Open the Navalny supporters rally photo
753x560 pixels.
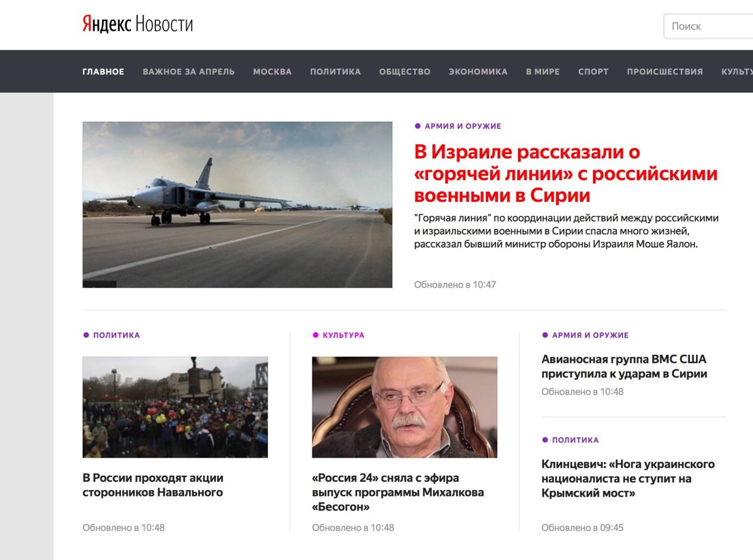pos(175,407)
